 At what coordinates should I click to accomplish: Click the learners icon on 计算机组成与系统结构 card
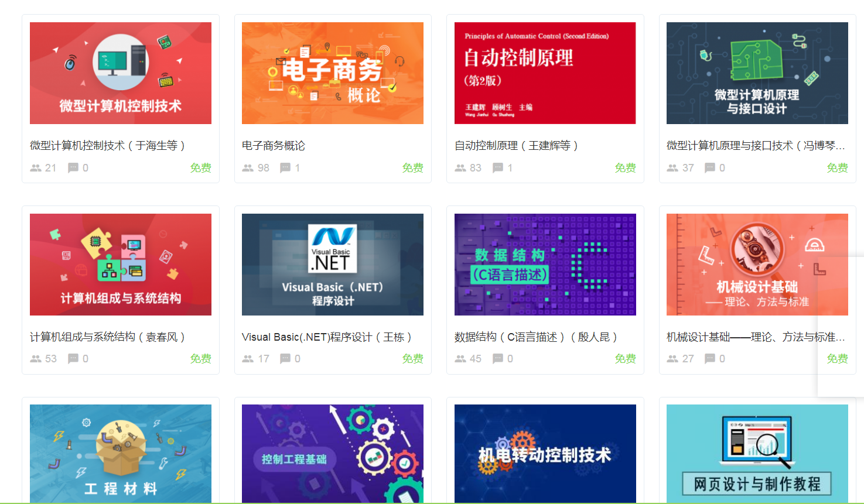pos(36,359)
